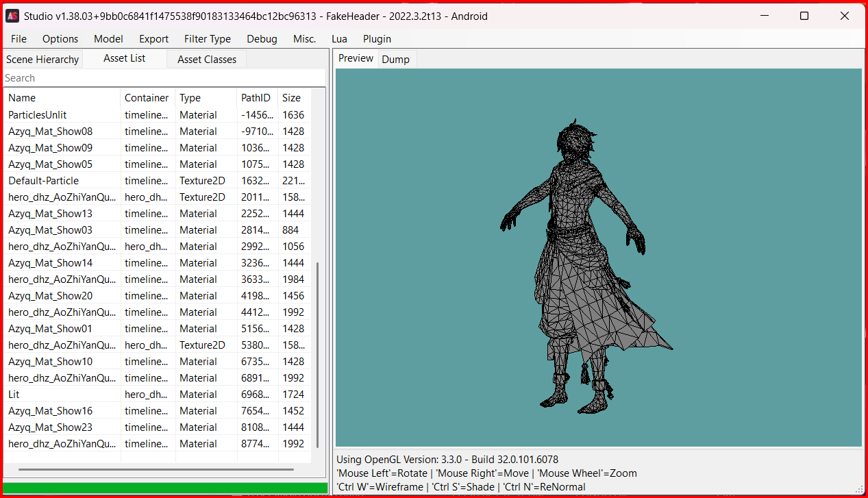Open the Plugin menu

[x=377, y=39]
